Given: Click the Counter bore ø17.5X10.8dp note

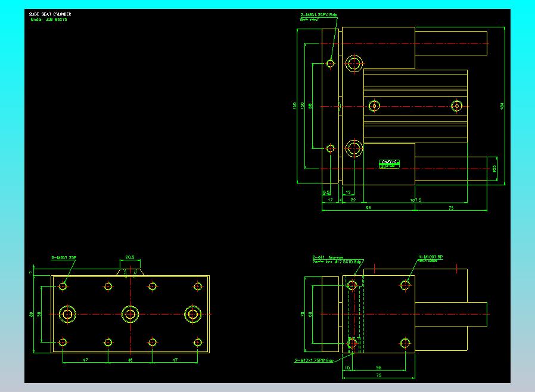Looking at the screenshot, I should [337, 262].
